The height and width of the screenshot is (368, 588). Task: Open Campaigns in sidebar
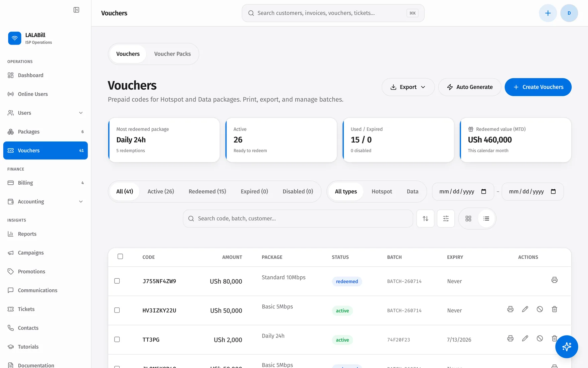(x=45, y=253)
